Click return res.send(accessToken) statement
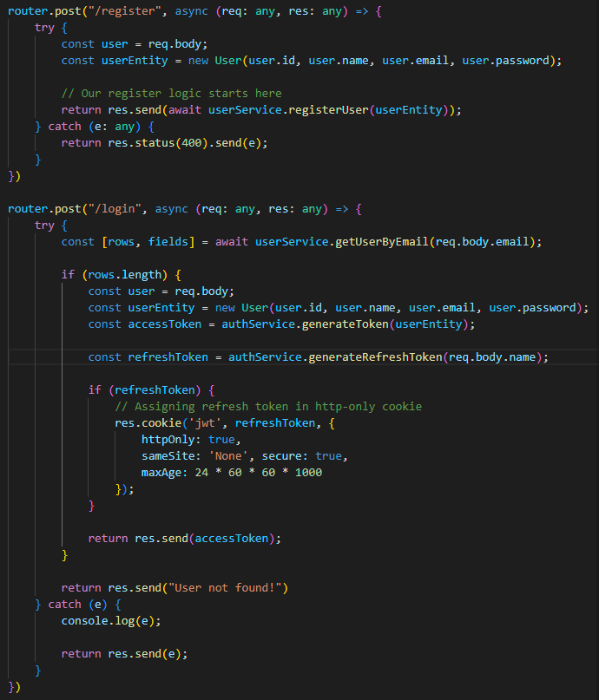Viewport: 599px width, 700px height. [x=185, y=539]
